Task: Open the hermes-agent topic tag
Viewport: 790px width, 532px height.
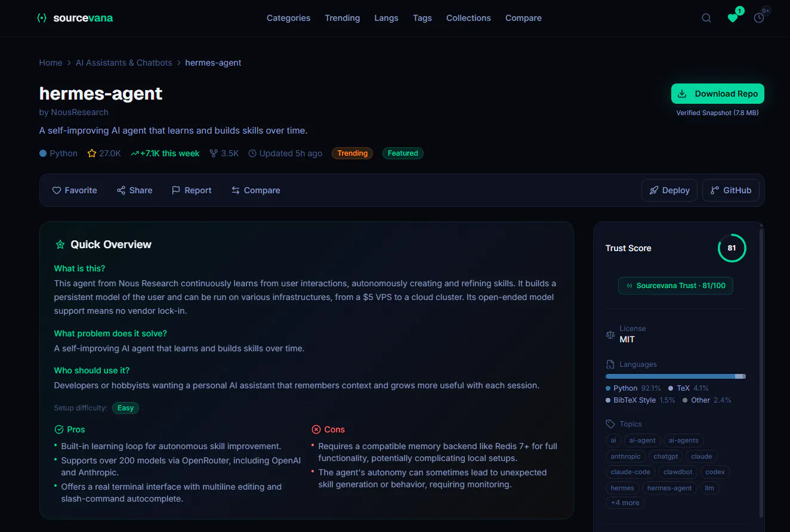Action: (x=669, y=488)
